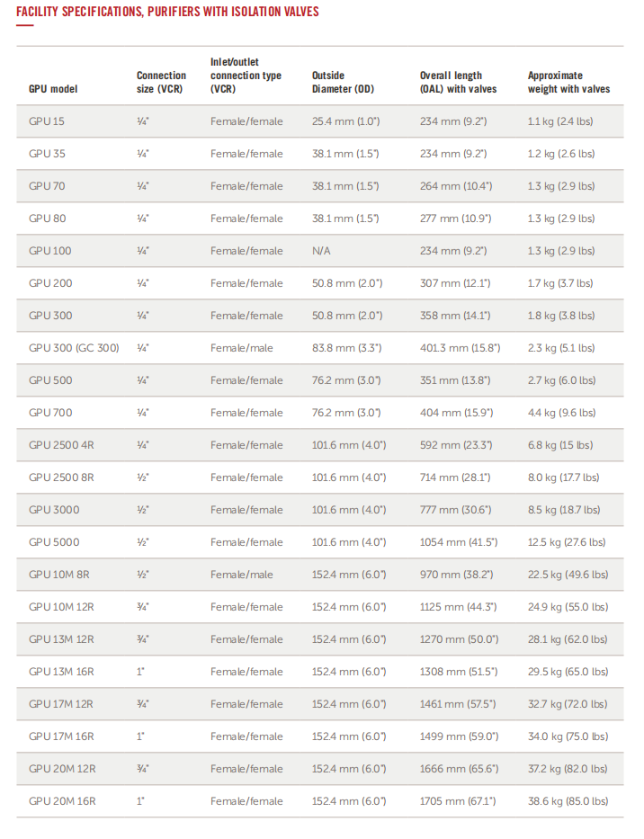The image size is (644, 839).
Task: Click the 1054 mm (41.5") length value
Action: 459,542
